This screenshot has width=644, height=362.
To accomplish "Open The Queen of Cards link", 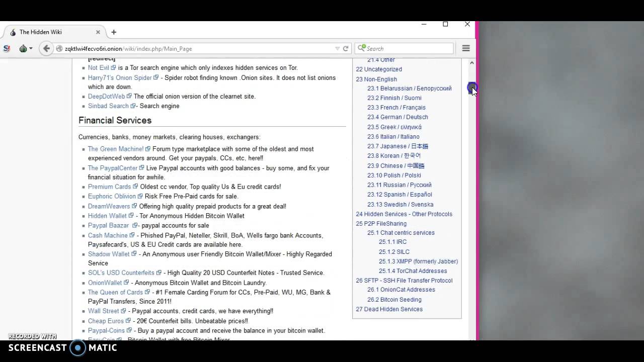I will click(115, 293).
